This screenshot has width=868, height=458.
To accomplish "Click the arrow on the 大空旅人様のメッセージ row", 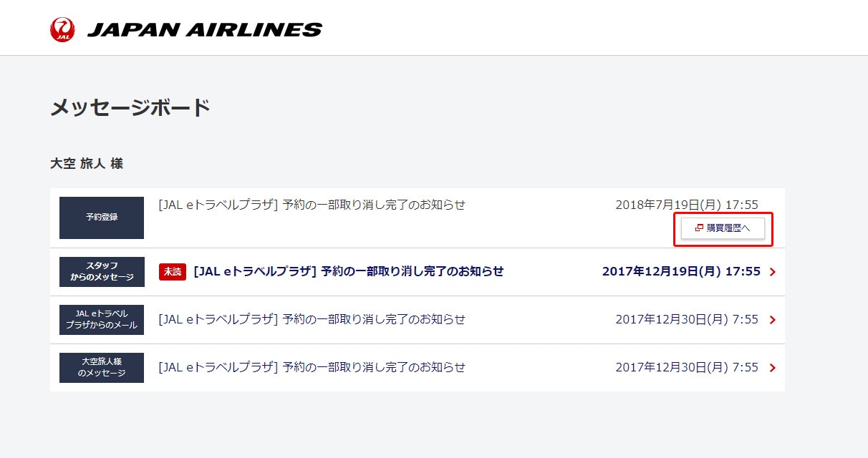I will 772,368.
